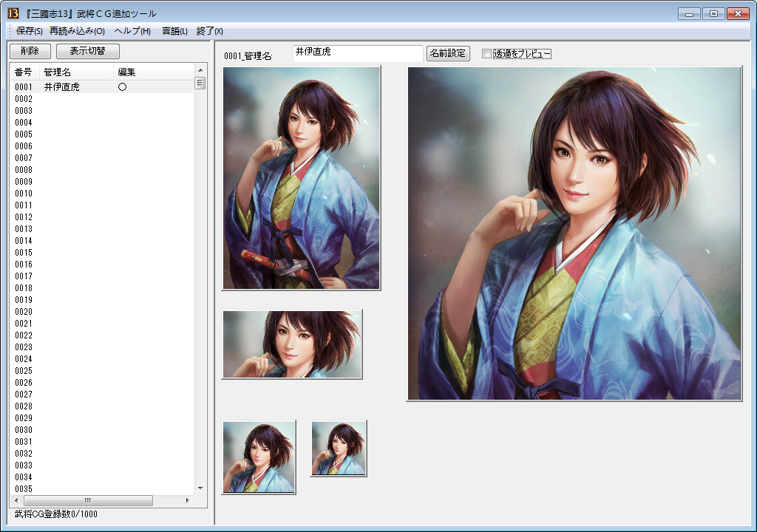Click the list's scroll up arrow
This screenshot has height=532, width=757.
(200, 70)
